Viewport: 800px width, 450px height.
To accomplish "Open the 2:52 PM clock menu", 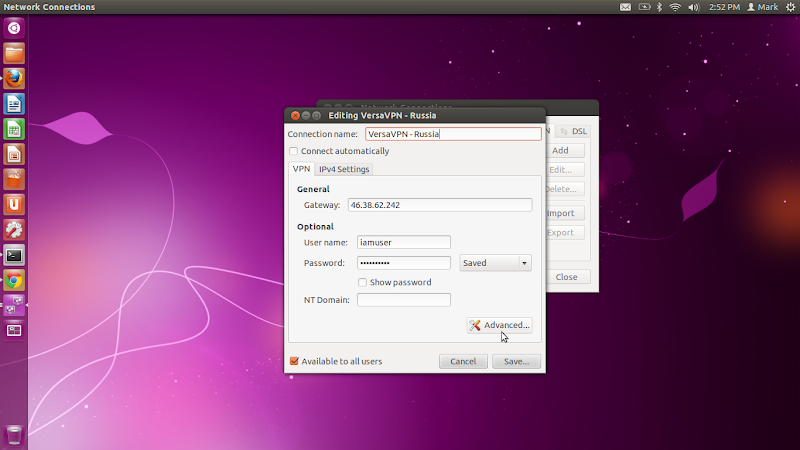I will coord(724,7).
